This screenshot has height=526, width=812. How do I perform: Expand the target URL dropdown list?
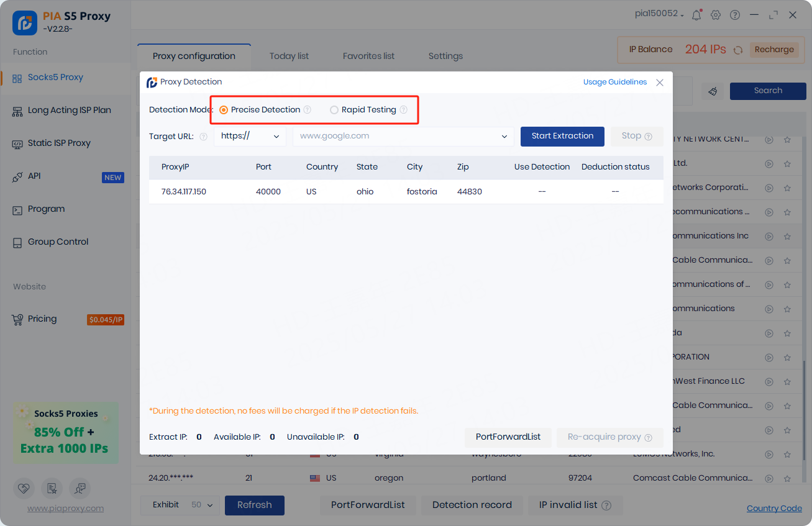(x=504, y=136)
